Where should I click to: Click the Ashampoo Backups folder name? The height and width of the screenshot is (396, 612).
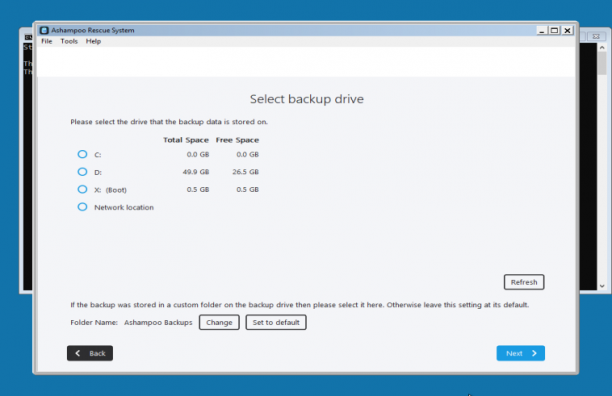(158, 322)
